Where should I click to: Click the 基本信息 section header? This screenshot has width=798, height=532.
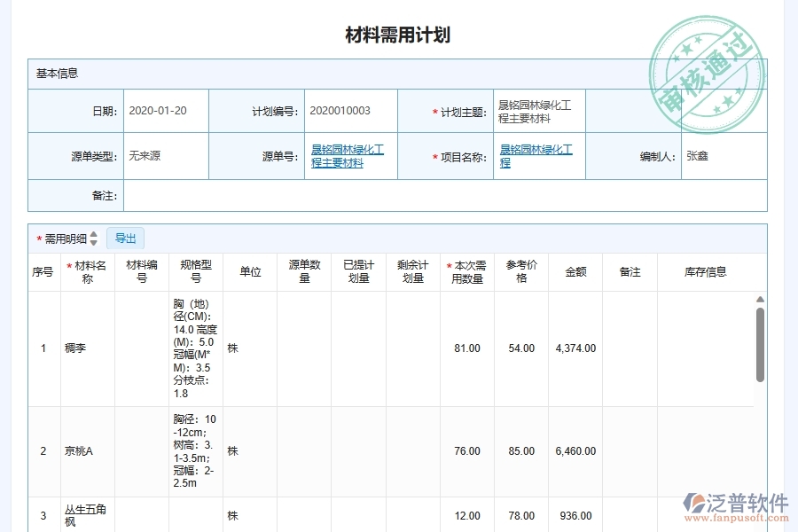click(57, 73)
